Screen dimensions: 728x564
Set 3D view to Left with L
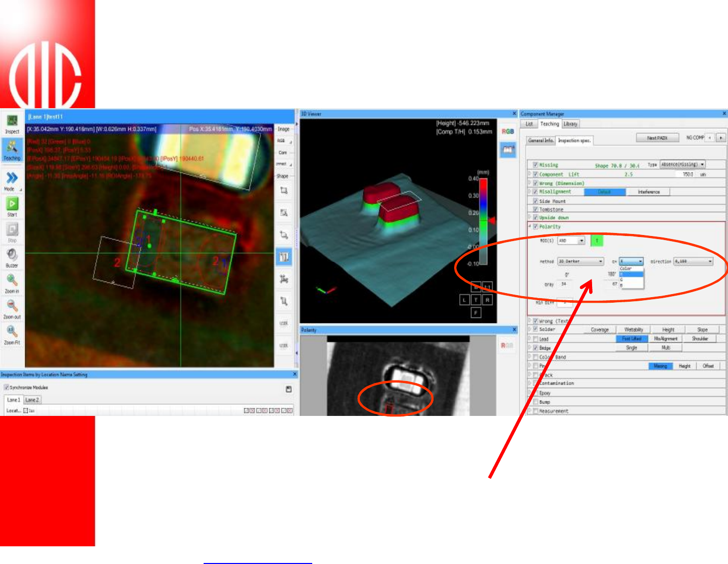pyautogui.click(x=464, y=300)
